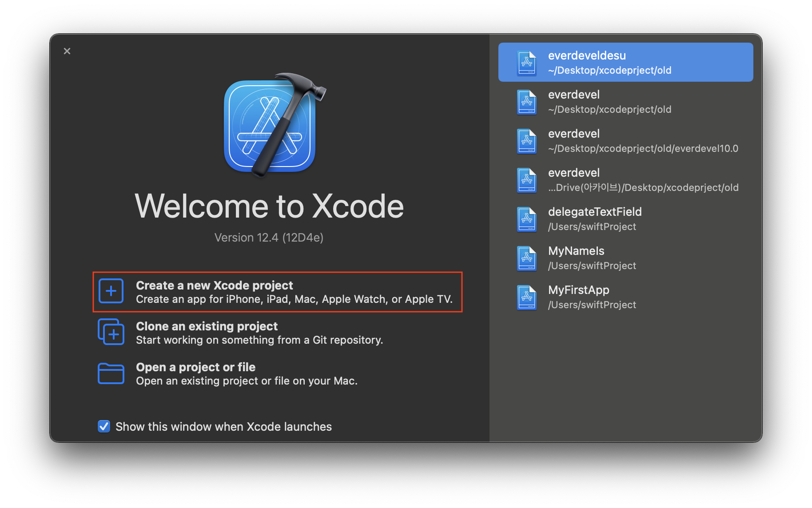
Task: Click the MyFirstApp project file icon
Action: (527, 298)
